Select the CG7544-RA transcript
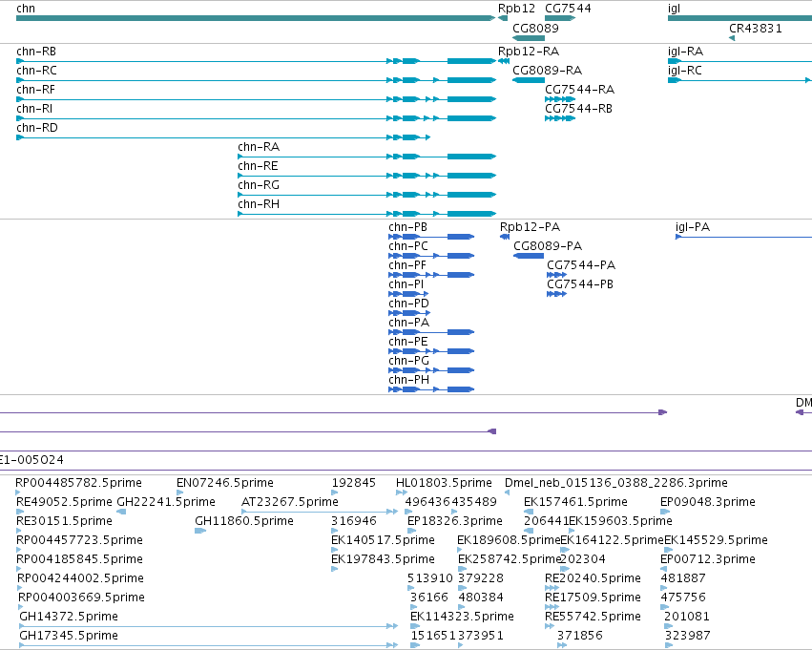The height and width of the screenshot is (650, 812). coord(560,99)
